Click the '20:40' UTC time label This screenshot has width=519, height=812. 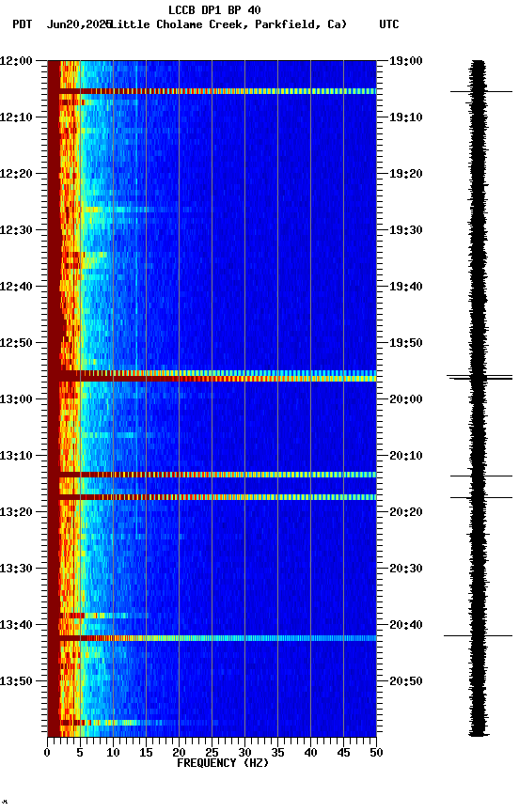(406, 625)
